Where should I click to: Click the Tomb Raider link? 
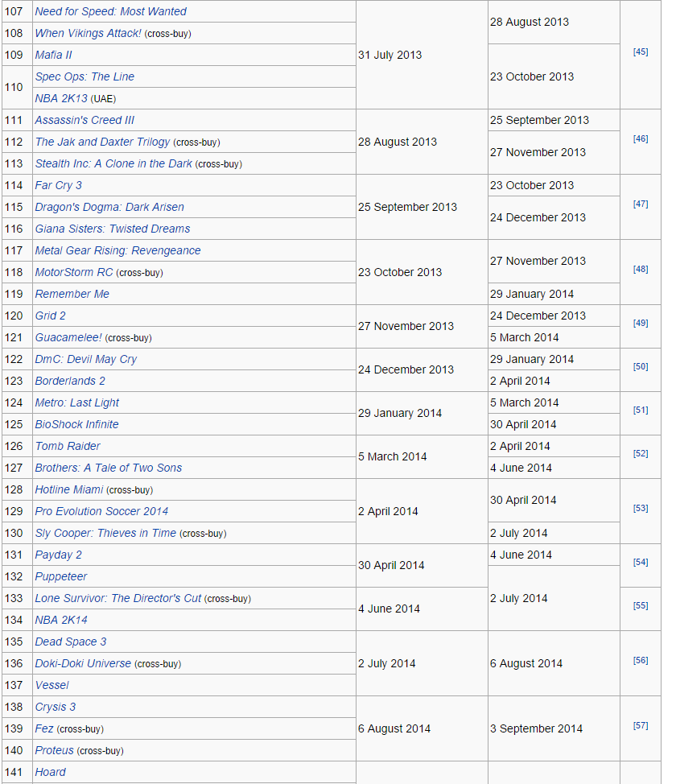pos(68,447)
